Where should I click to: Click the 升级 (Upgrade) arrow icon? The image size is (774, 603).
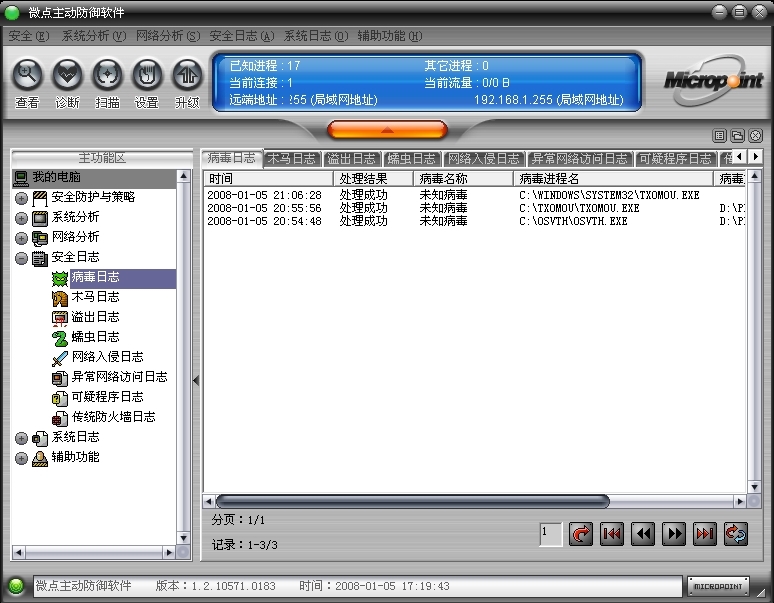187,75
